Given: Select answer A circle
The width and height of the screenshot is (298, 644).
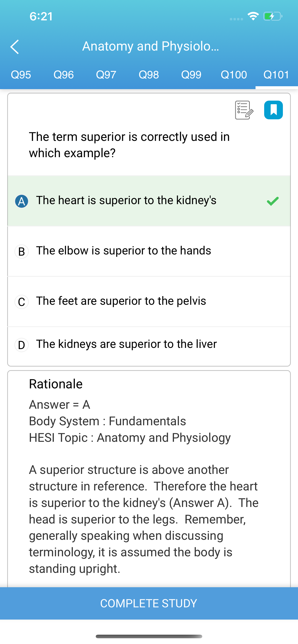Looking at the screenshot, I should 22,201.
